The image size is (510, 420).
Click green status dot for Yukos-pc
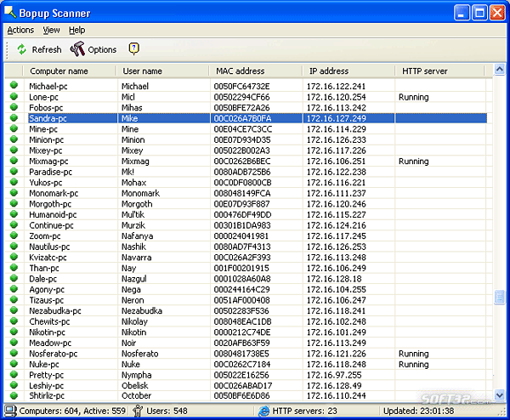[14, 182]
